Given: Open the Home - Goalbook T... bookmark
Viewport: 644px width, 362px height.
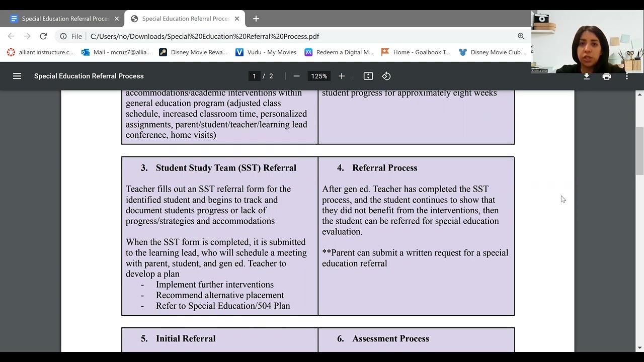Looking at the screenshot, I should click(416, 52).
